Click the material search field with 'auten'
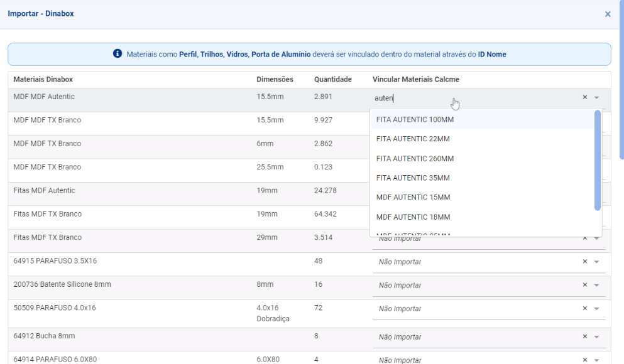Screen dimensions: 624x364 [x=471, y=98]
